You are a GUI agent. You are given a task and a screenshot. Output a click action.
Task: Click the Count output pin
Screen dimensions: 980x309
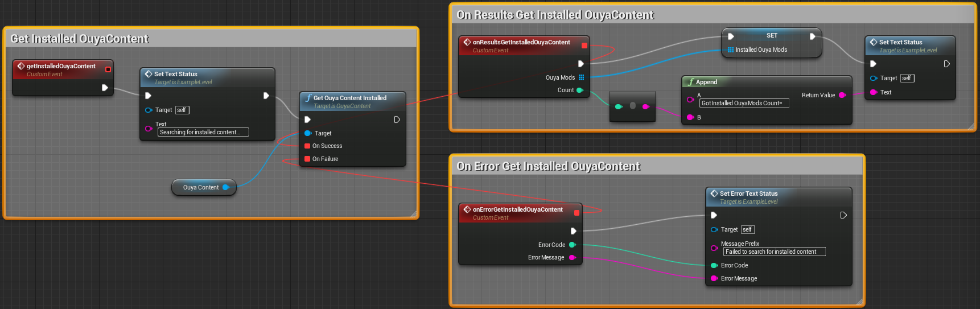click(x=580, y=90)
